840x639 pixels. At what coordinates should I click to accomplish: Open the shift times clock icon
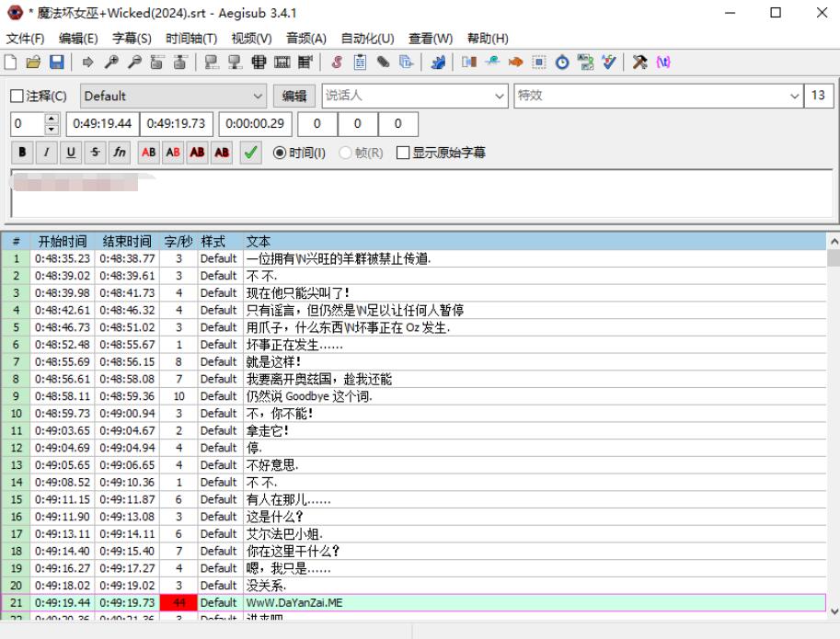(561, 63)
